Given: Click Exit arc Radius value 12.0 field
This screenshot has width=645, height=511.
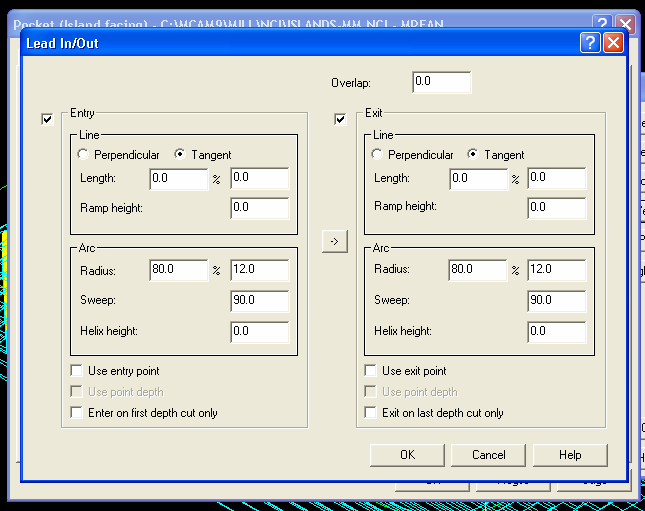Looking at the screenshot, I should pos(557,270).
